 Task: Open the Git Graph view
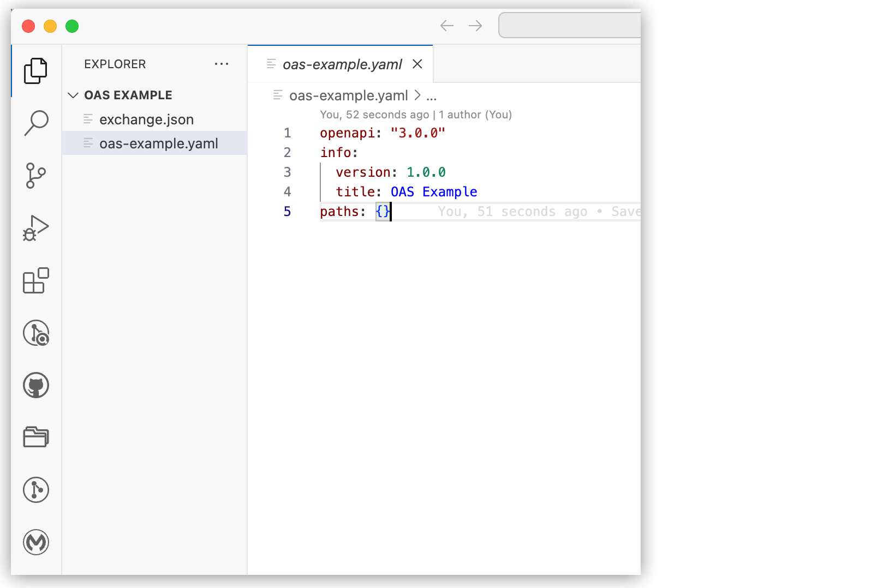[35, 489]
